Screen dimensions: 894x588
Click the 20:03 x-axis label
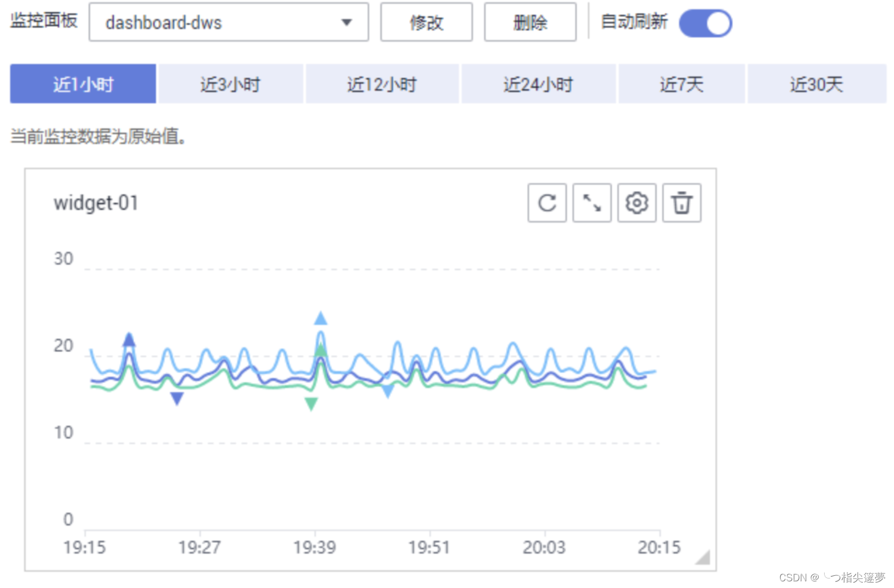pos(544,548)
